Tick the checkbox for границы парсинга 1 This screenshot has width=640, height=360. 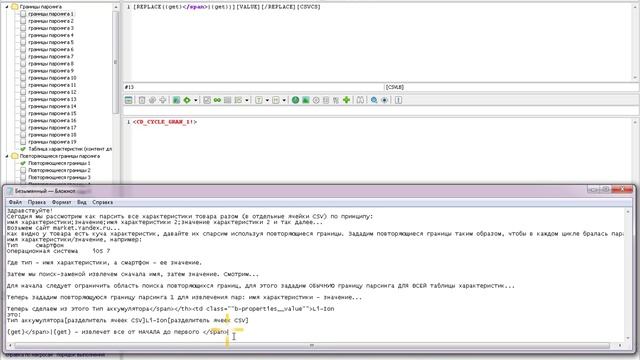[23, 14]
